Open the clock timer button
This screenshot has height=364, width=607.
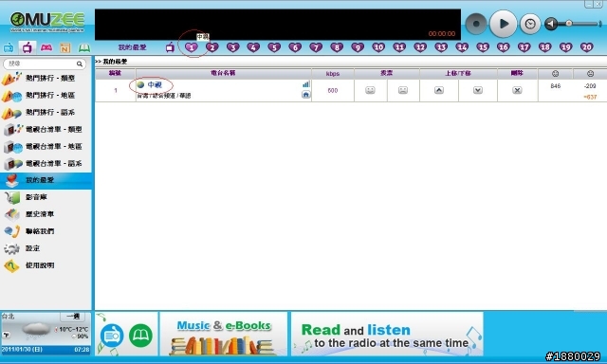(530, 24)
